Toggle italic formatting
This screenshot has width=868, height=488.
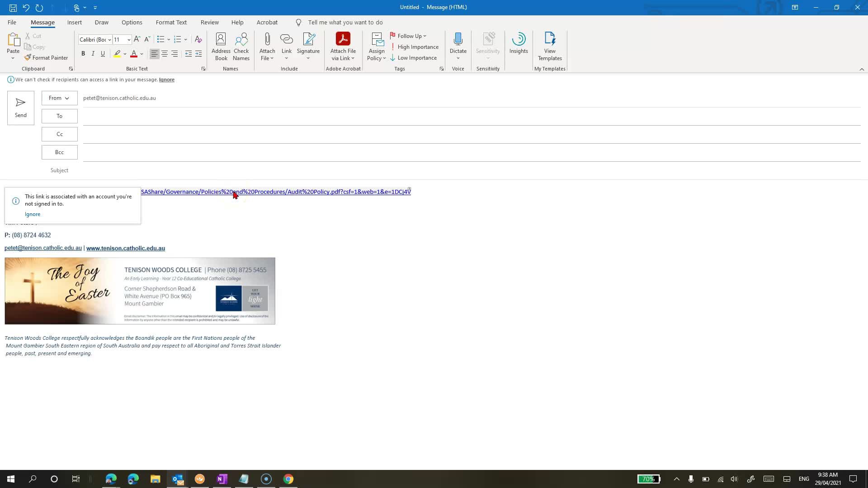point(93,54)
